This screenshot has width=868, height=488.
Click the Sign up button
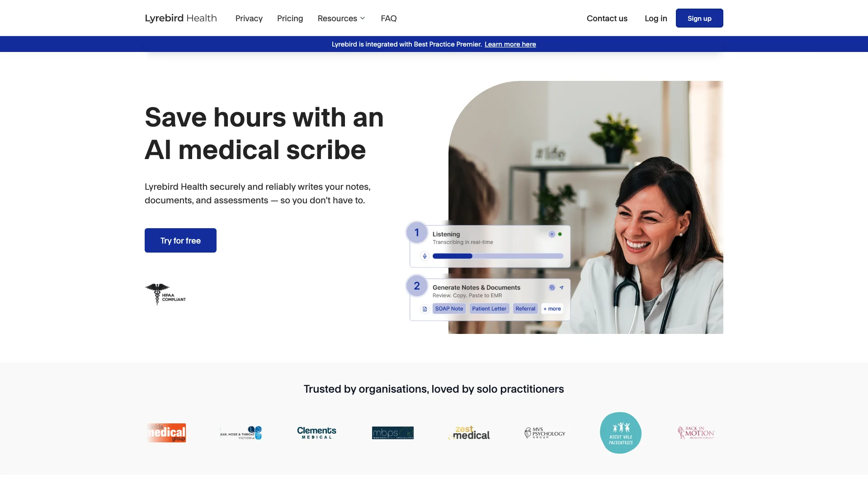(699, 18)
